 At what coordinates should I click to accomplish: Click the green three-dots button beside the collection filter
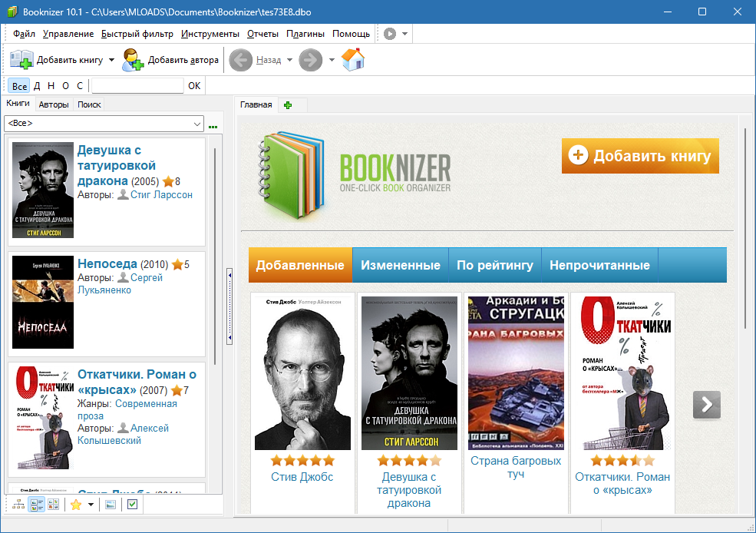(213, 127)
